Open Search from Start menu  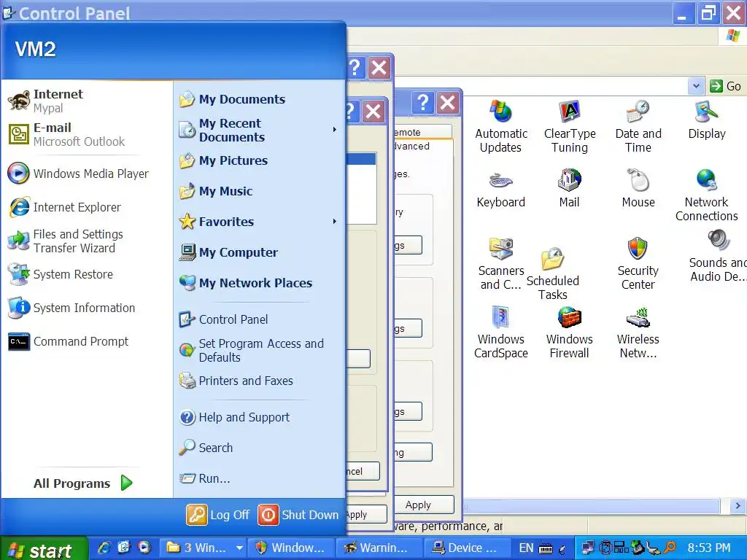(x=259, y=448)
